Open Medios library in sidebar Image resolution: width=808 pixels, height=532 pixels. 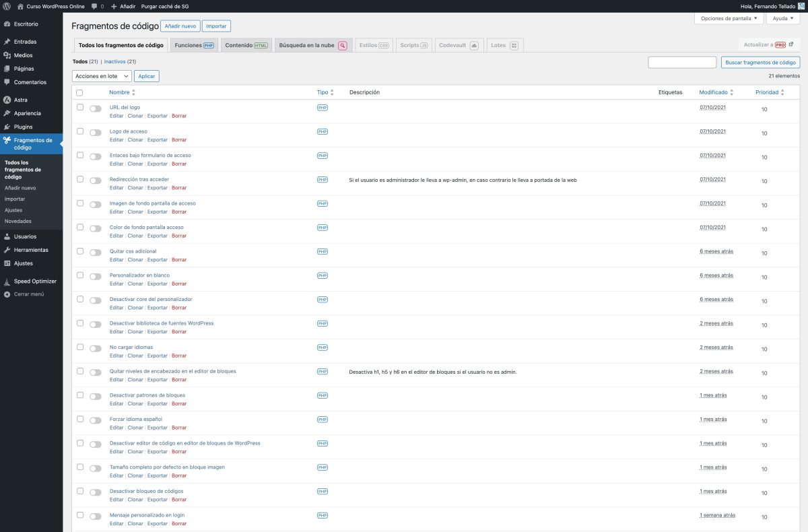[23, 55]
